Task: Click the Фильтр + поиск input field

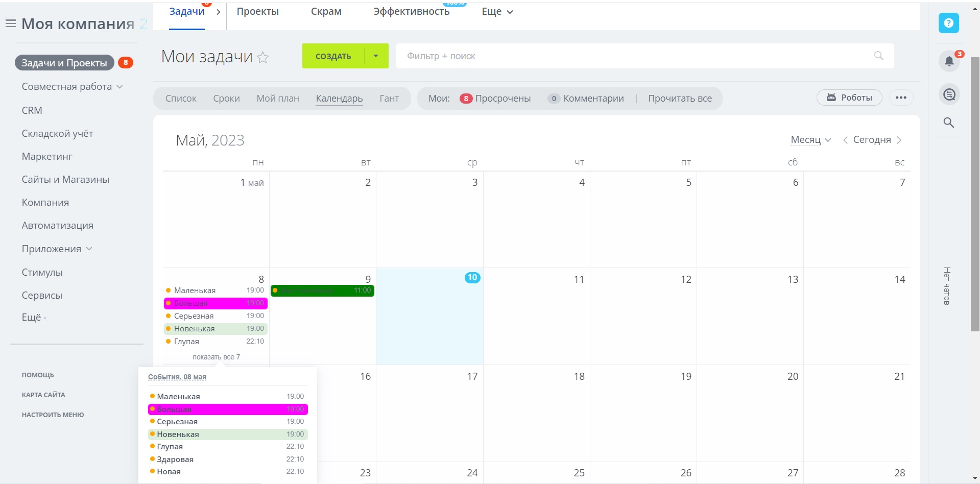Action: click(633, 56)
